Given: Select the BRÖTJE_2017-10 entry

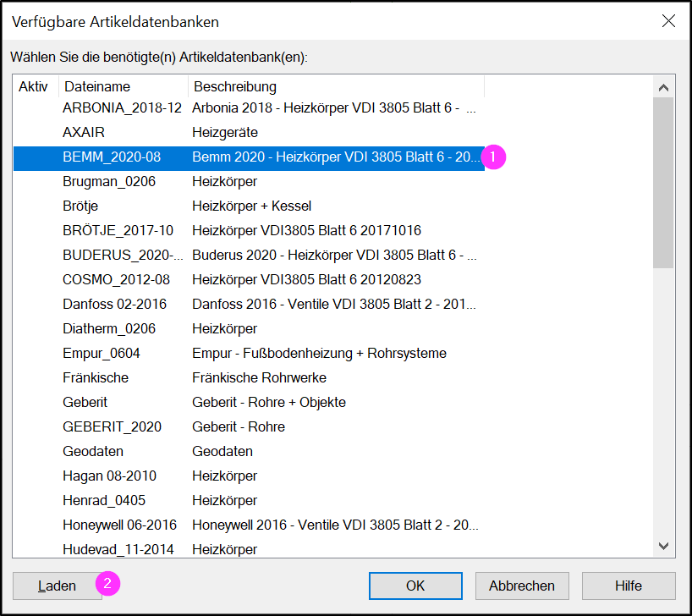Looking at the screenshot, I should pyautogui.click(x=249, y=230).
